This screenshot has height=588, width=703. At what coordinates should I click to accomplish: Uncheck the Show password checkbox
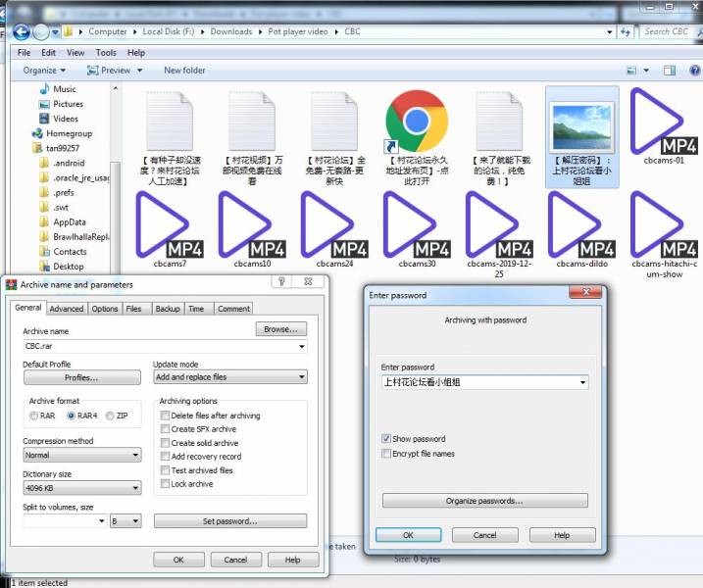click(x=386, y=439)
